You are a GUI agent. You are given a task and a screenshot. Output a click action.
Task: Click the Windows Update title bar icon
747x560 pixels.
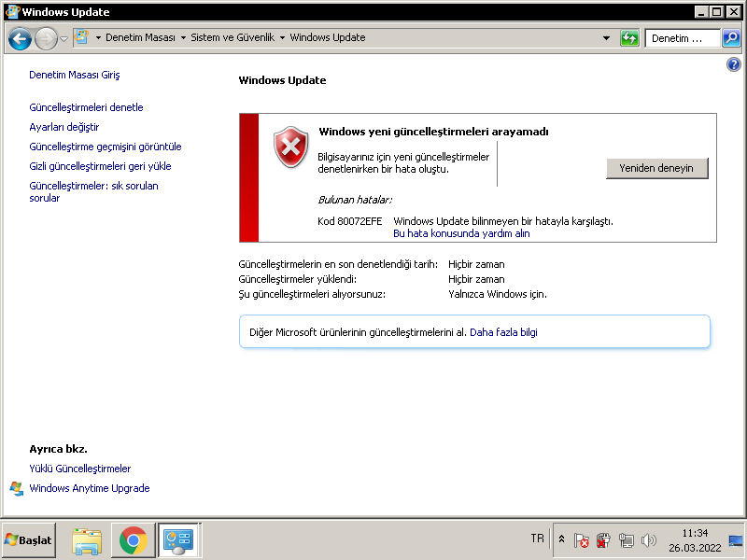[12, 11]
